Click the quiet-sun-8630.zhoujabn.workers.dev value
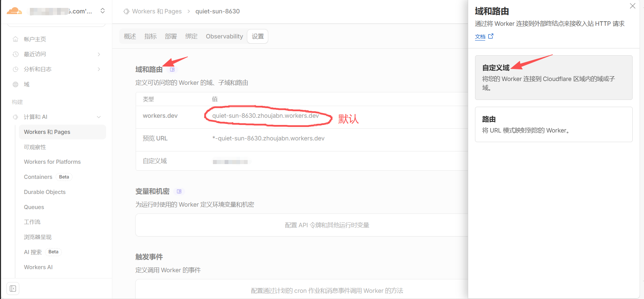This screenshot has width=644, height=299. 265,116
